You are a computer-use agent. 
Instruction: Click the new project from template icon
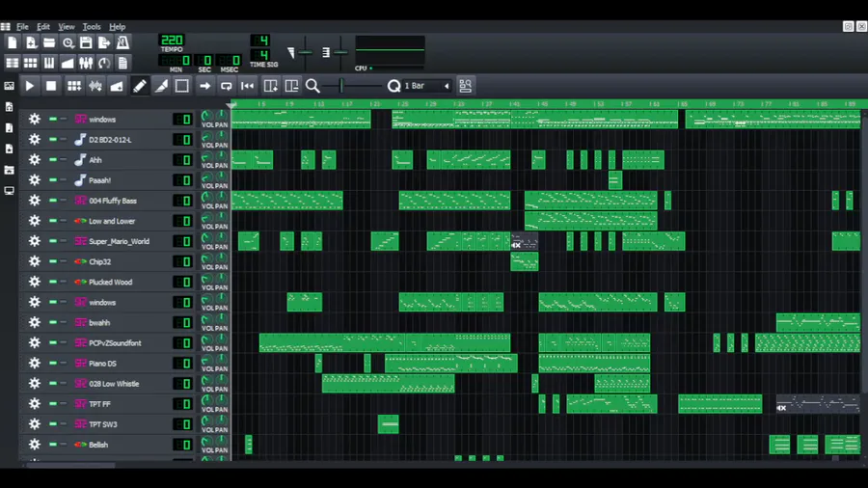pos(31,42)
